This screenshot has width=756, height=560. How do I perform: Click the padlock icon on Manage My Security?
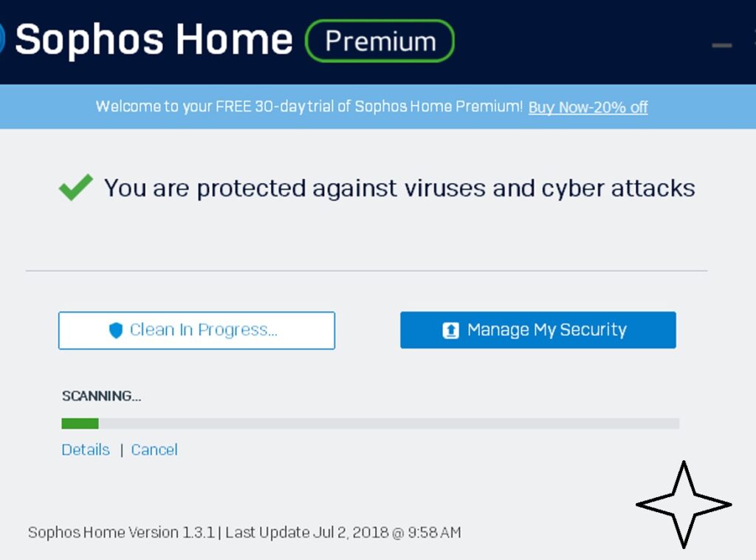(452, 329)
